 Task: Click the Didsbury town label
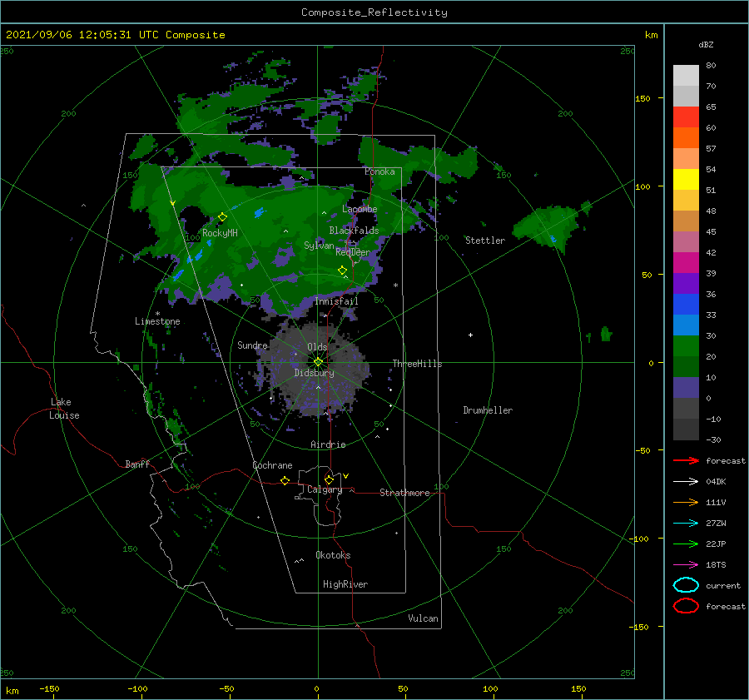coord(314,373)
